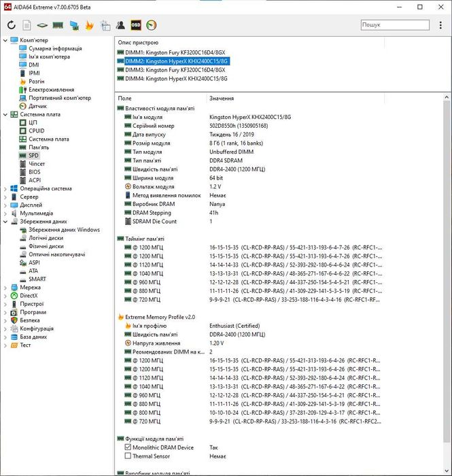Screen dimensions: 452x476
Task: Select the Вольтаж модуля 1.2 V row
Action: (x=249, y=187)
